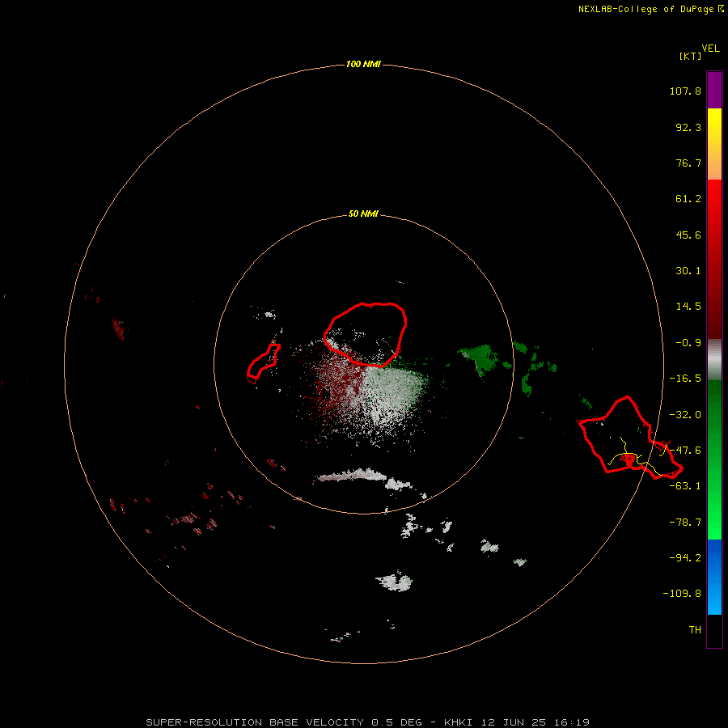Click the 61.2 legend value
This screenshot has height=728, width=728.
[x=688, y=199]
